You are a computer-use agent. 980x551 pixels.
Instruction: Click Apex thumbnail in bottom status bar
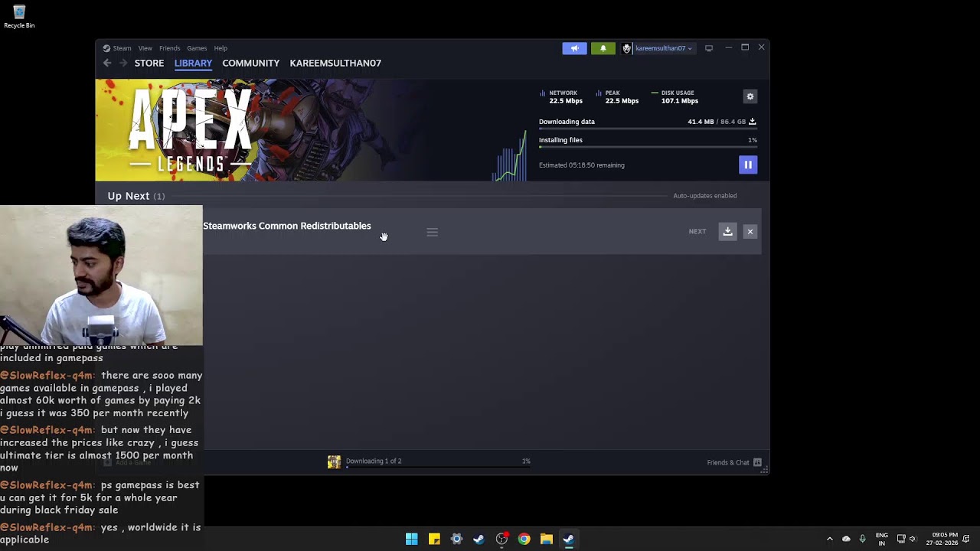pos(334,462)
